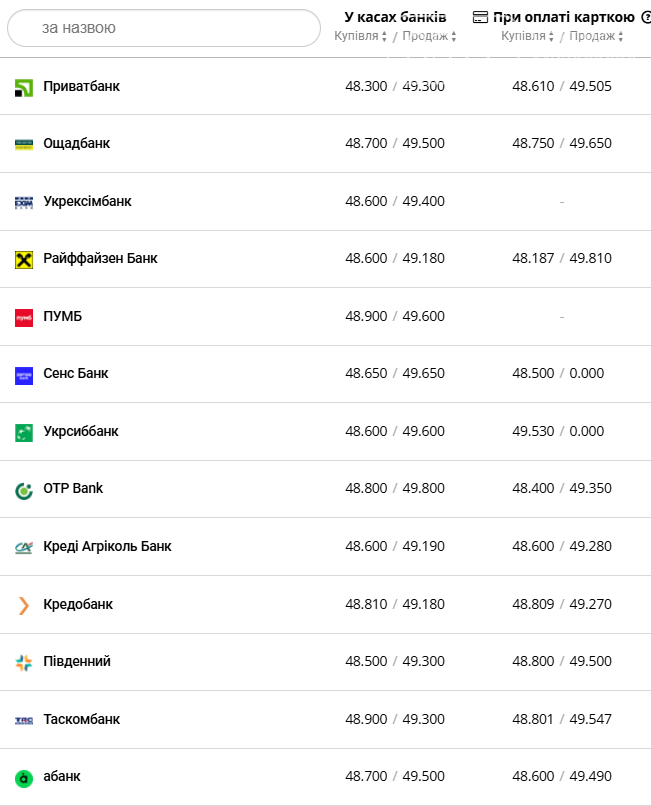Click the orange Кредобанк arrow logo
This screenshot has width=651, height=806.
(x=24, y=606)
